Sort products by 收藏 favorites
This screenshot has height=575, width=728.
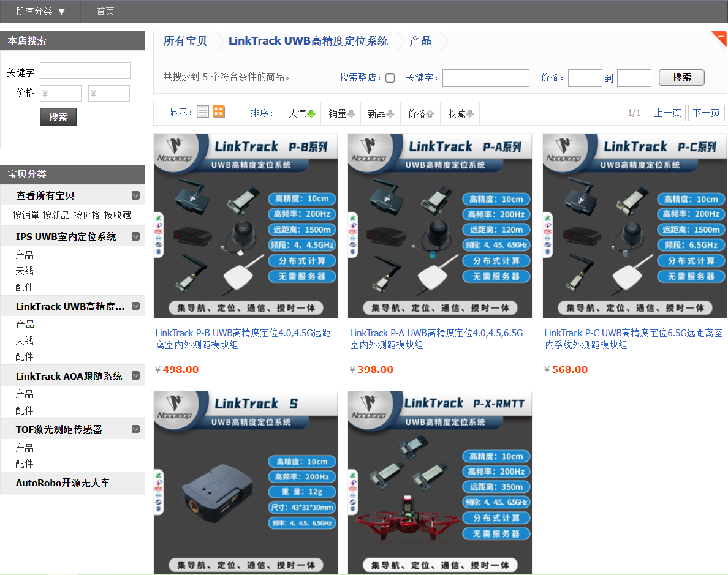click(461, 113)
